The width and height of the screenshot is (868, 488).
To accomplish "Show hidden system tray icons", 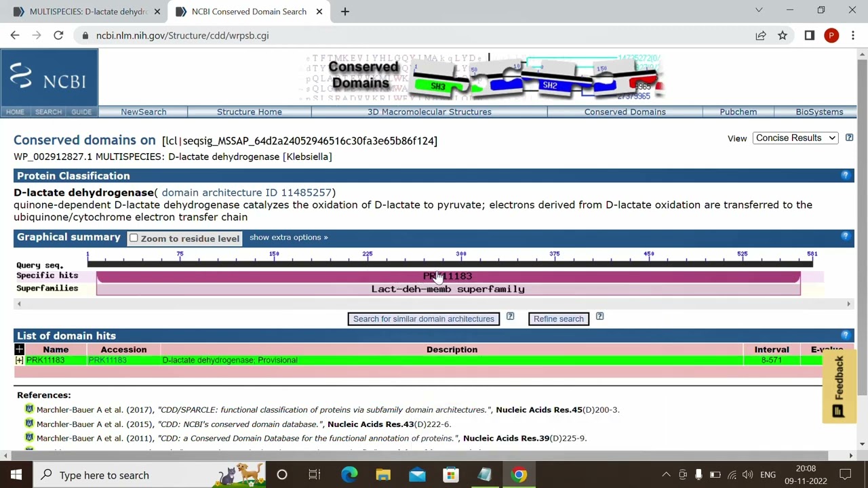I will [666, 474].
